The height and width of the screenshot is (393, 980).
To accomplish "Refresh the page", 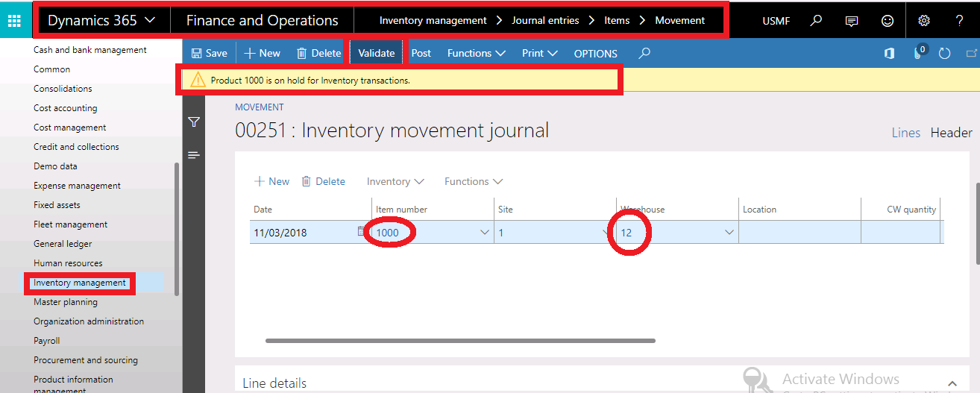I will [945, 54].
